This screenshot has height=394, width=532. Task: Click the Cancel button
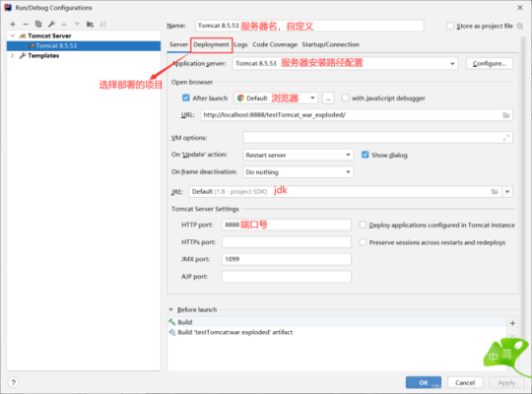coord(465,382)
